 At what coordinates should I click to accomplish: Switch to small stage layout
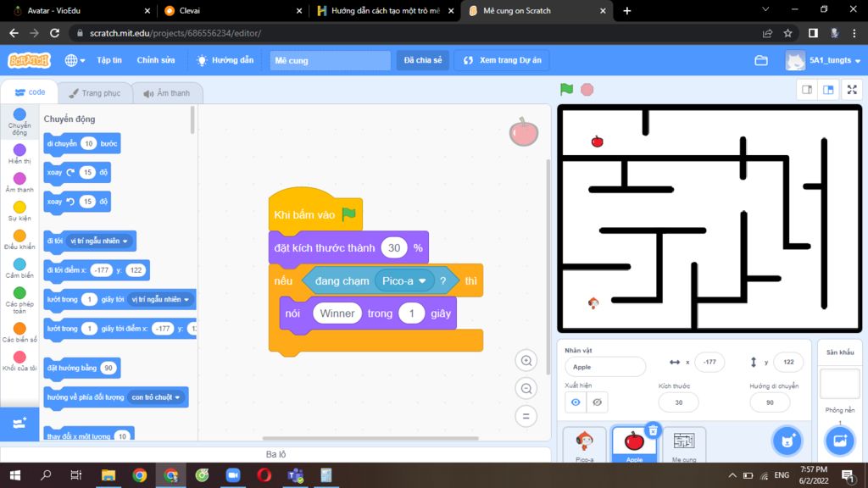click(808, 90)
